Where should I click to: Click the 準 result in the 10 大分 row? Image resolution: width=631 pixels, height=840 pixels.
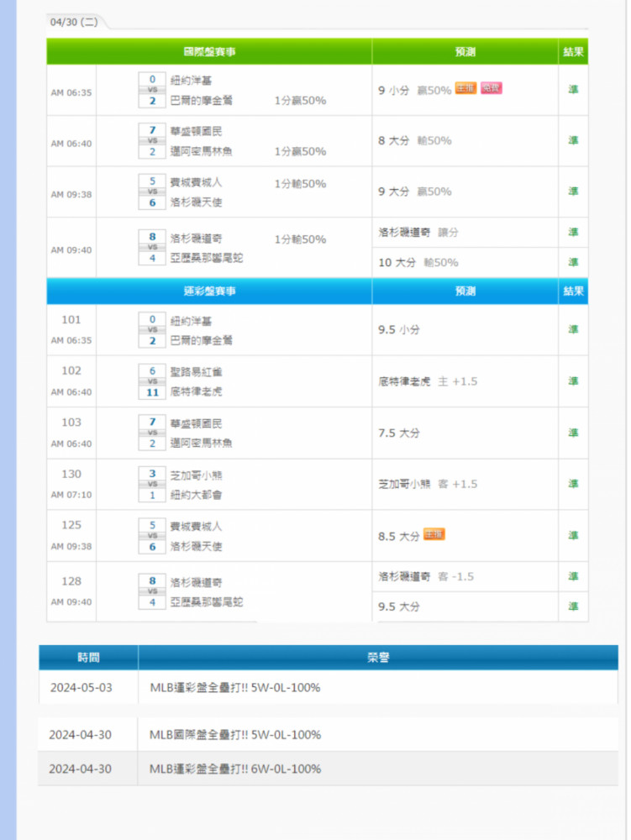(573, 262)
